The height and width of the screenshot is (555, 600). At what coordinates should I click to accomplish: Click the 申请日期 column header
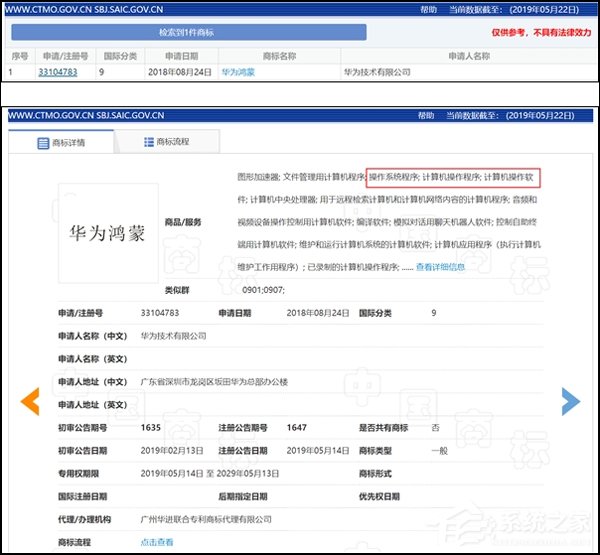[182, 56]
